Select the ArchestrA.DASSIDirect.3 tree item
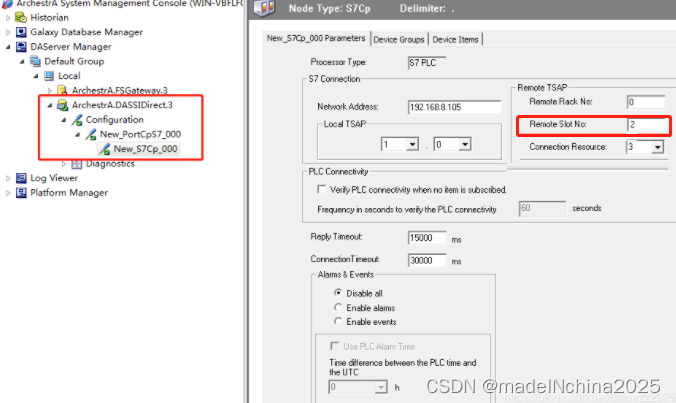The image size is (676, 403). tap(122, 105)
